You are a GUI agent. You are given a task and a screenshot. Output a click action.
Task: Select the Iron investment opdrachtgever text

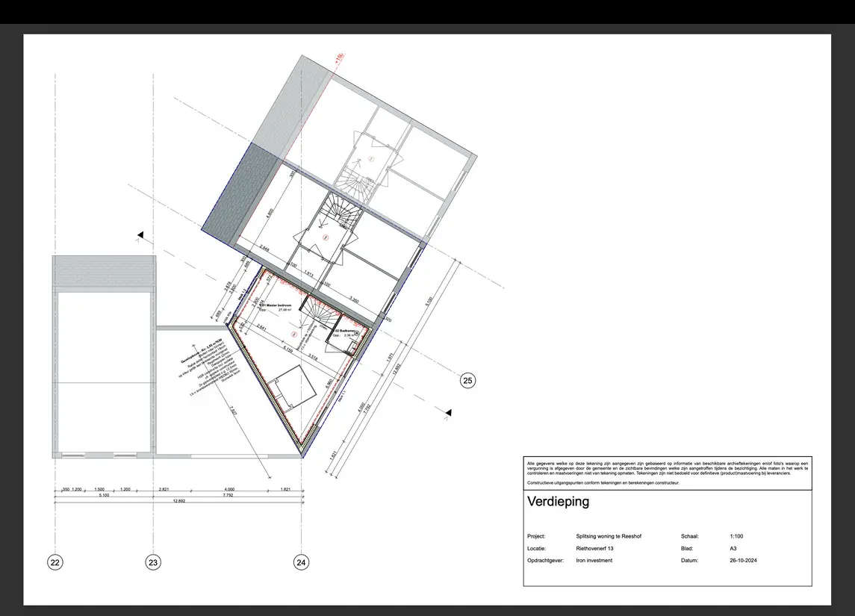pyautogui.click(x=594, y=560)
